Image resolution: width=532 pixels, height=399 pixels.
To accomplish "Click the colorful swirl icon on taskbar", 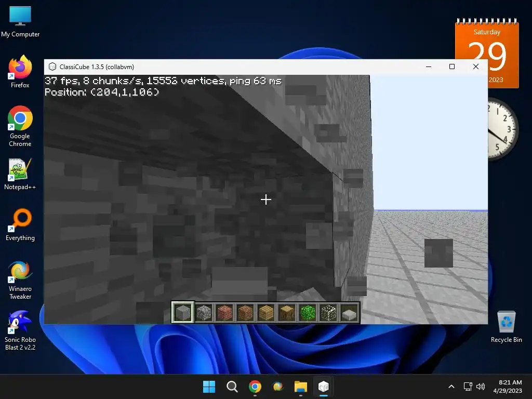I will (278, 387).
